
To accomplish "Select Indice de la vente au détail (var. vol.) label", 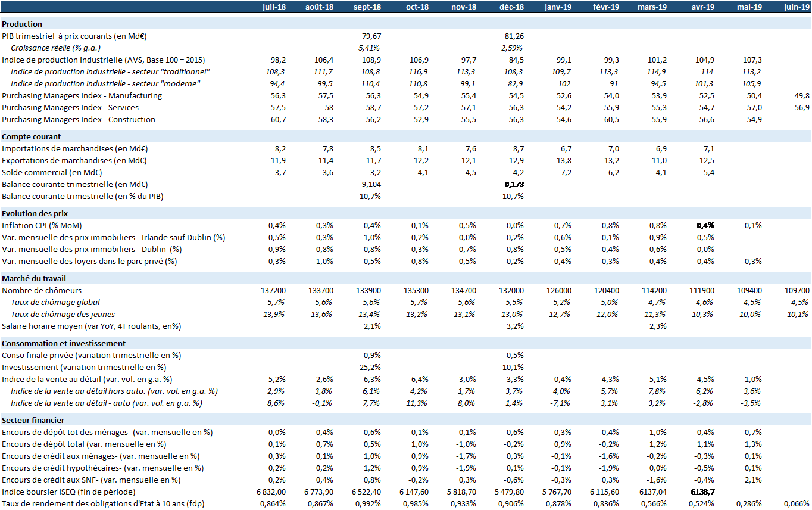I will tap(87, 379).
